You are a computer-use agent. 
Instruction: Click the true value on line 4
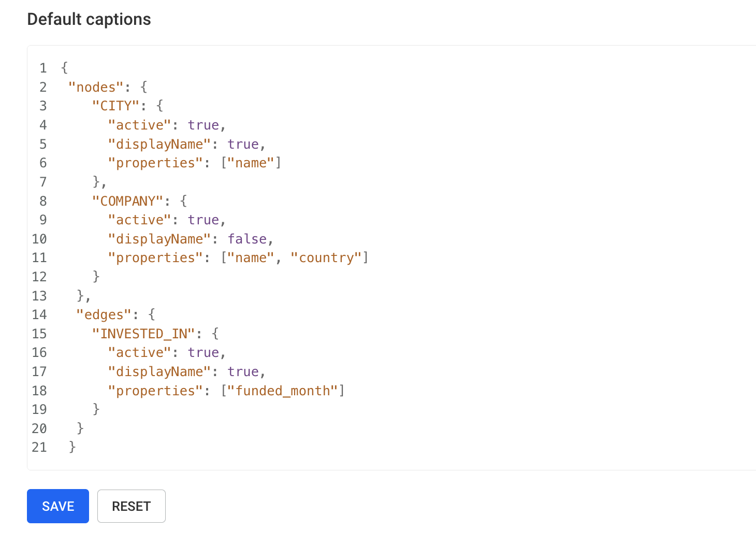coord(203,125)
